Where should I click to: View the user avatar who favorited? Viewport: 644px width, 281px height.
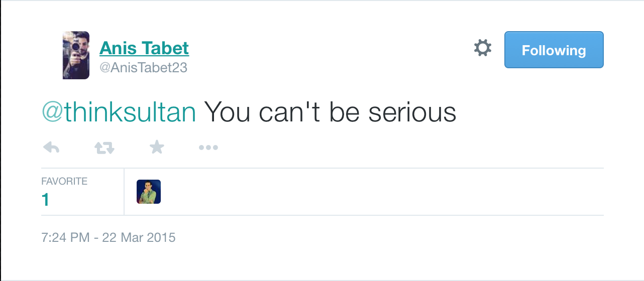click(x=149, y=192)
